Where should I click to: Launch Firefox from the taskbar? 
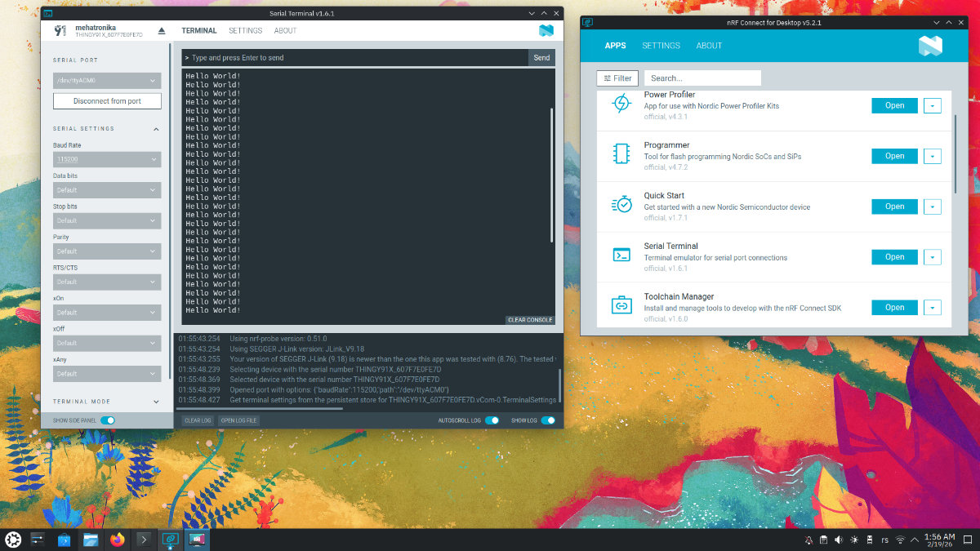click(118, 540)
